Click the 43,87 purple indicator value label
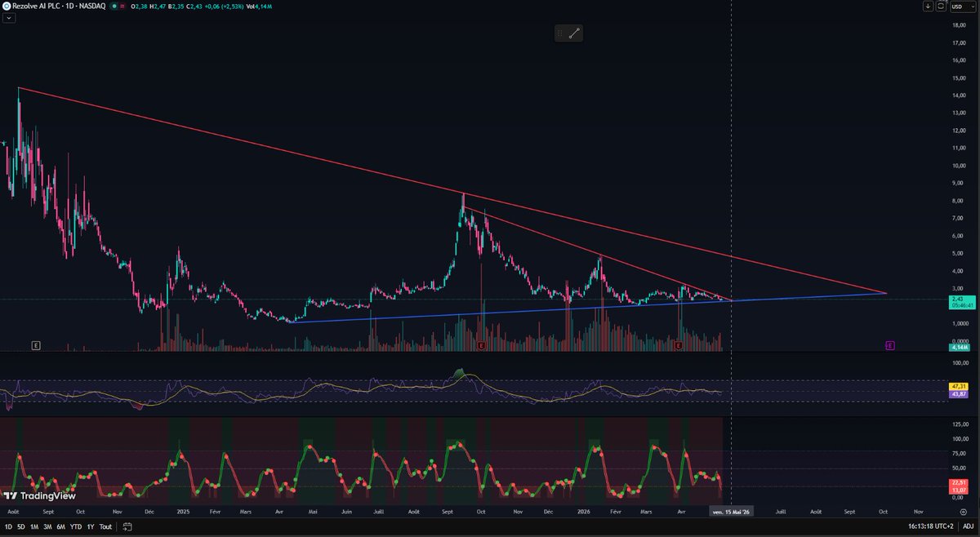This screenshot has width=980, height=537. (958, 394)
